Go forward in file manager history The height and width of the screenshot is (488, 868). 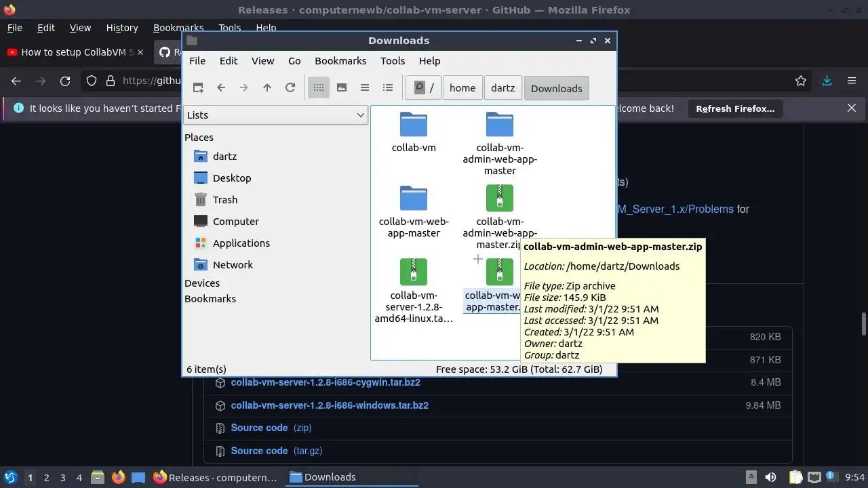pos(244,87)
